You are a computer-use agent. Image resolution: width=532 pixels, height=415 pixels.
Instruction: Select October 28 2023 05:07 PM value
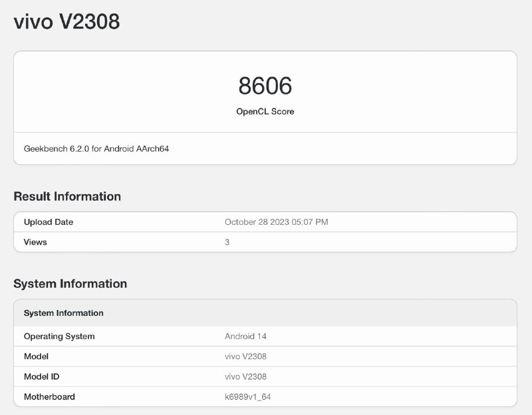[276, 222]
